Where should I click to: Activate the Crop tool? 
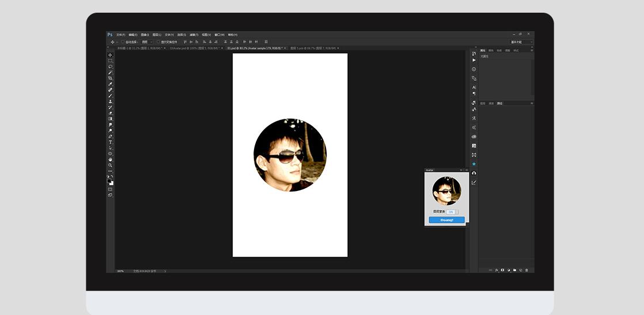(110, 78)
